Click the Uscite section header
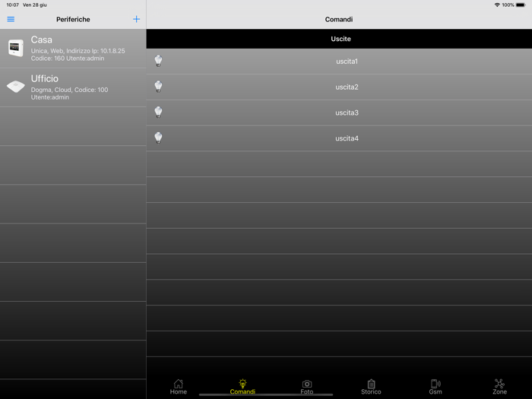The height and width of the screenshot is (399, 532). click(x=339, y=39)
